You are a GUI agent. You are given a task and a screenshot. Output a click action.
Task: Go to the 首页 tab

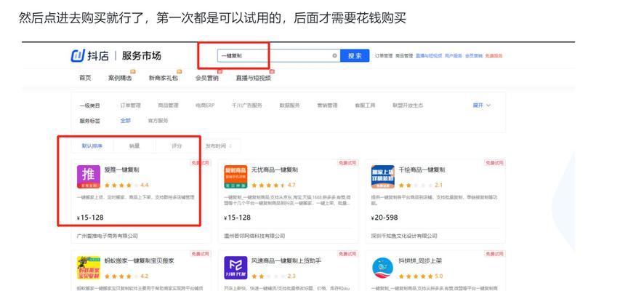click(x=85, y=78)
